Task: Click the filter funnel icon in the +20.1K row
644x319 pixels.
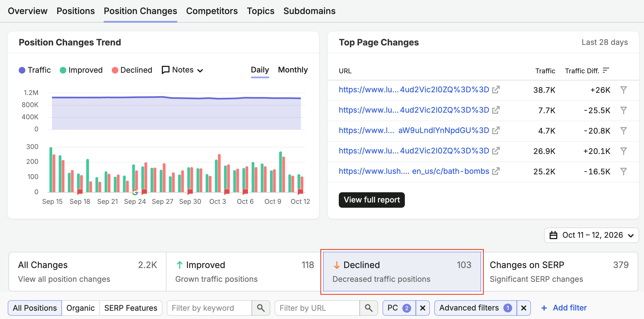Action: (x=624, y=151)
